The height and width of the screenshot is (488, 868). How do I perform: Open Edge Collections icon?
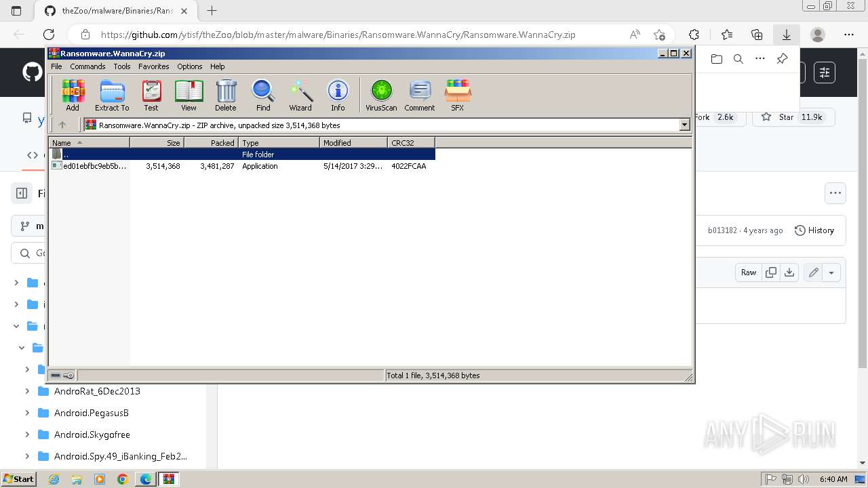click(757, 35)
